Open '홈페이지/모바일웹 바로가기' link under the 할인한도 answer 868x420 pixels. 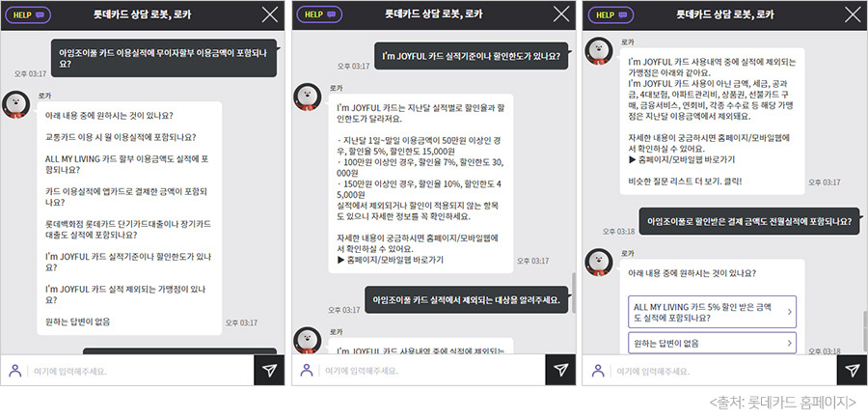[390, 260]
